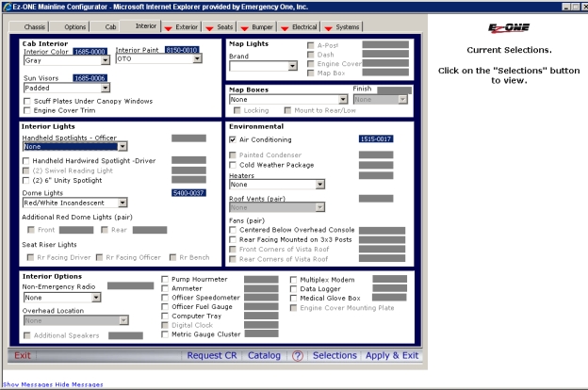
Task: Enable the Medical Glove Box checkbox
Action: click(293, 298)
